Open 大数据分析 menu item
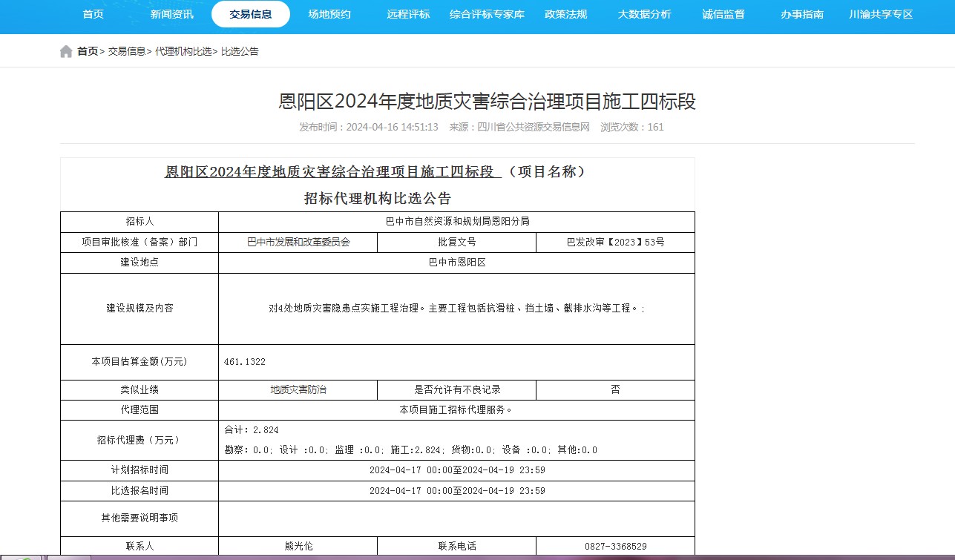 pos(644,14)
